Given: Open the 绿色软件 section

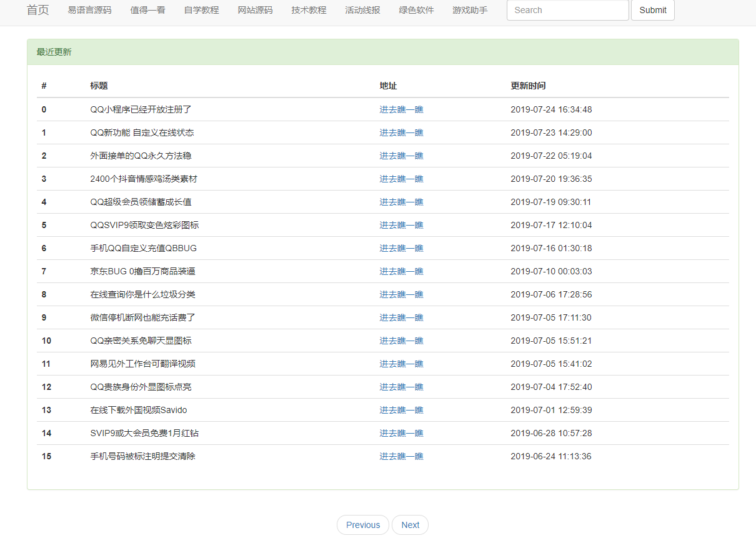Looking at the screenshot, I should (415, 10).
